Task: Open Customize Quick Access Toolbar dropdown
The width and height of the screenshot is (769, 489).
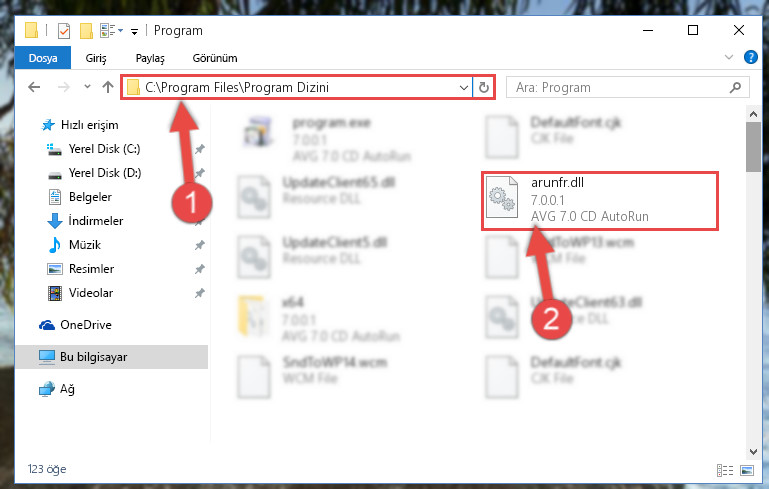Action: tap(134, 32)
